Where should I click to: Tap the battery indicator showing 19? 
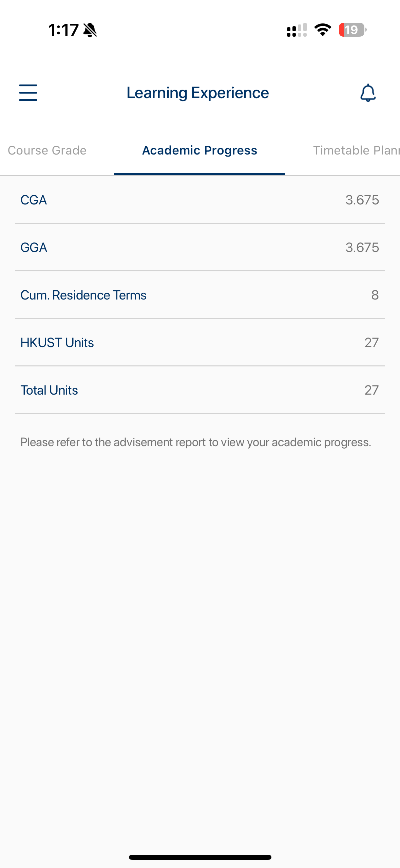(352, 30)
